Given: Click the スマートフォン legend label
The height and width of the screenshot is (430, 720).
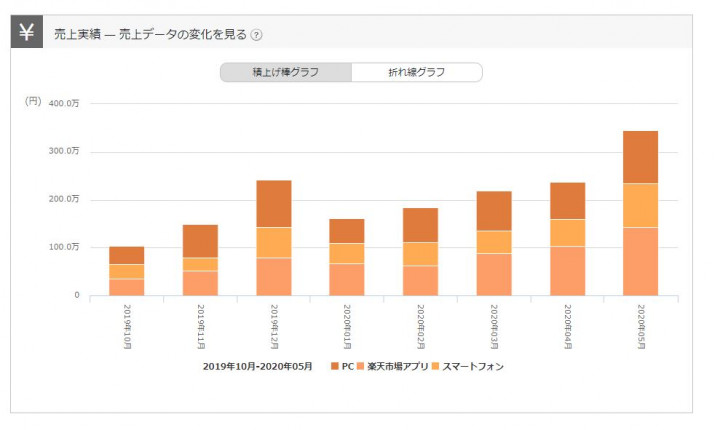Looking at the screenshot, I should [473, 366].
